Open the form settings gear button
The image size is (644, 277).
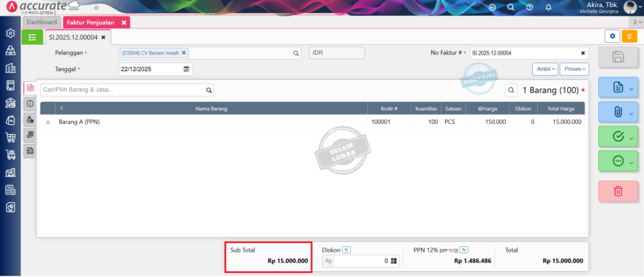[x=612, y=37]
